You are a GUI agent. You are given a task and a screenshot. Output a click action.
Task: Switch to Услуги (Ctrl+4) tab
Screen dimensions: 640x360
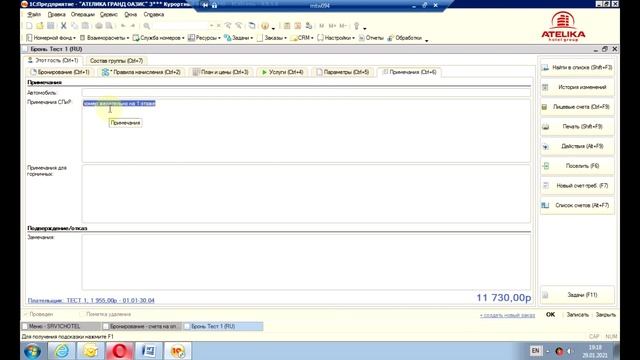(282, 72)
